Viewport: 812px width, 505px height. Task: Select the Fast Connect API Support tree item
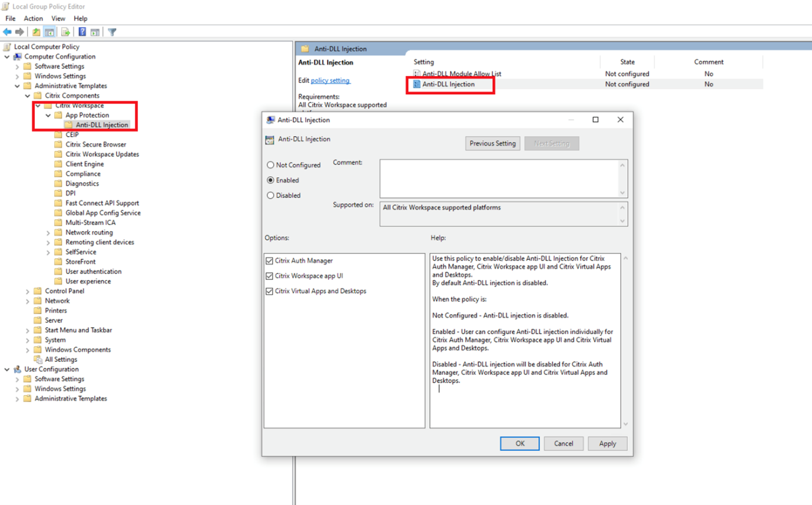pos(102,203)
